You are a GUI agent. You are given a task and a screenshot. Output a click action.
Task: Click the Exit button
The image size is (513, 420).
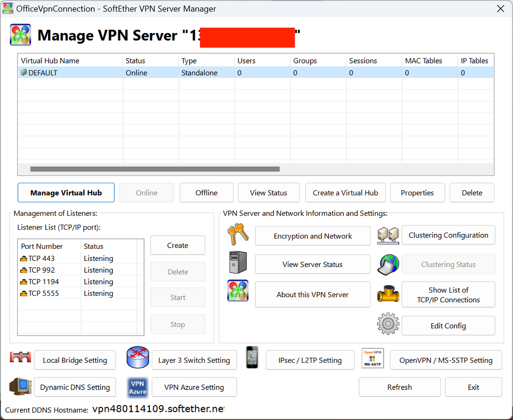tap(473, 387)
